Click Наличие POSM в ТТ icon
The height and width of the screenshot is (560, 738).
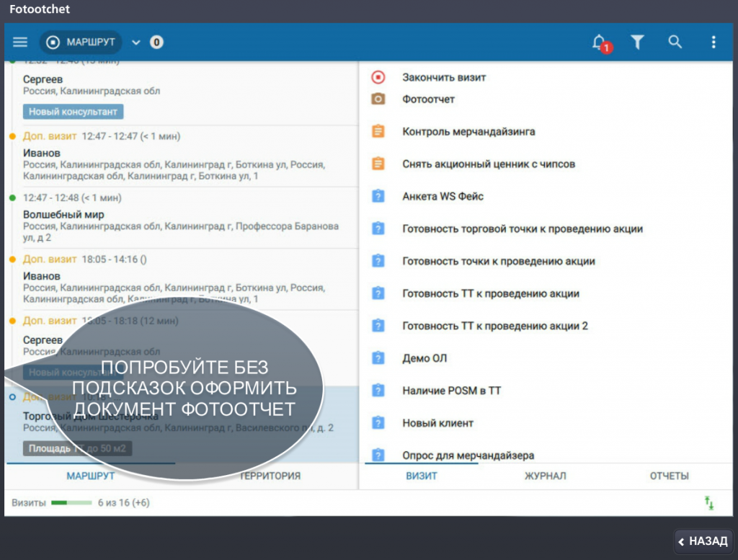(x=378, y=391)
